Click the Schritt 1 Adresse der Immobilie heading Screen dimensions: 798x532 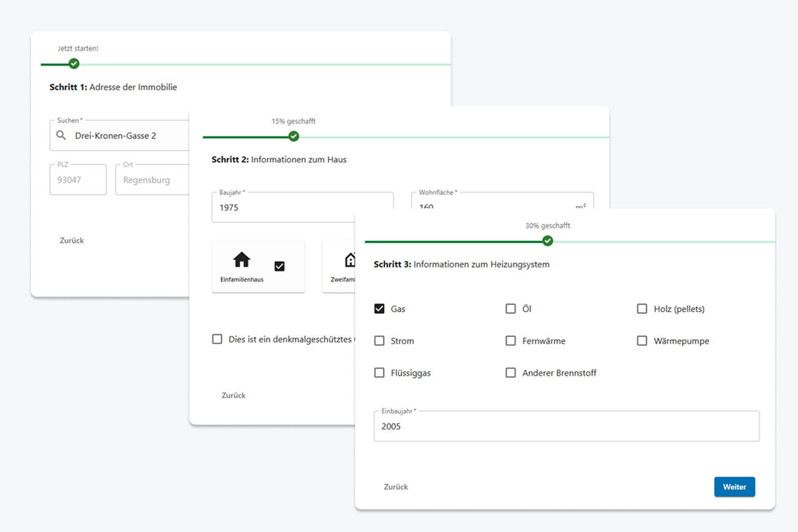(x=113, y=87)
